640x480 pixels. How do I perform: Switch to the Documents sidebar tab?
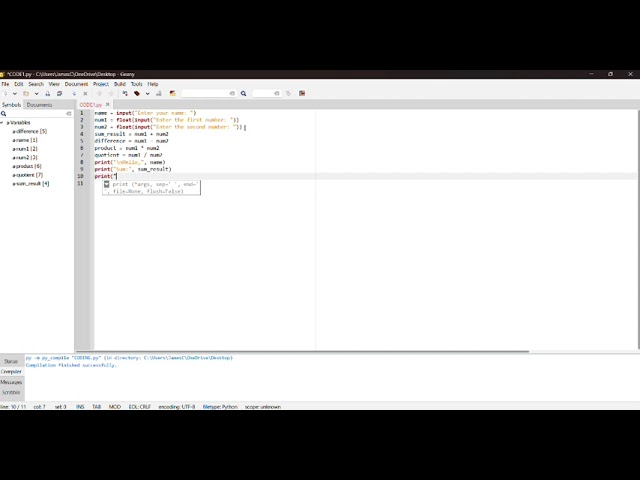pos(39,105)
